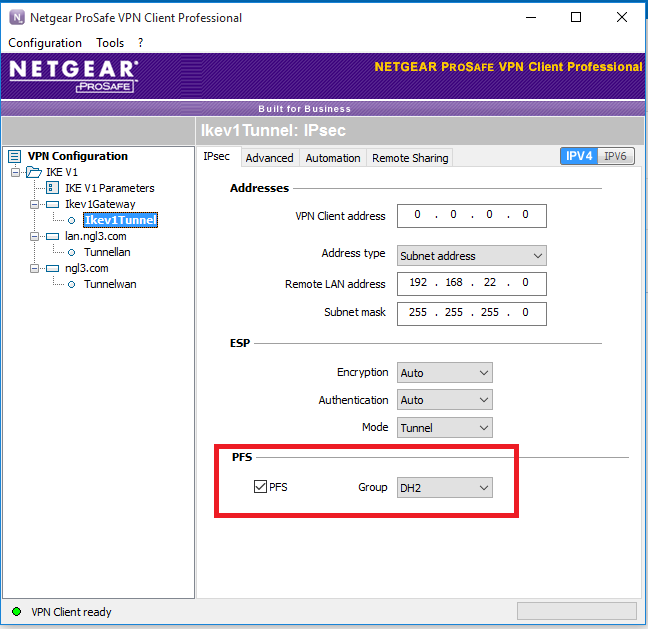The image size is (649, 632).
Task: Open the PFS Group DH2 dropdown
Action: click(x=445, y=488)
